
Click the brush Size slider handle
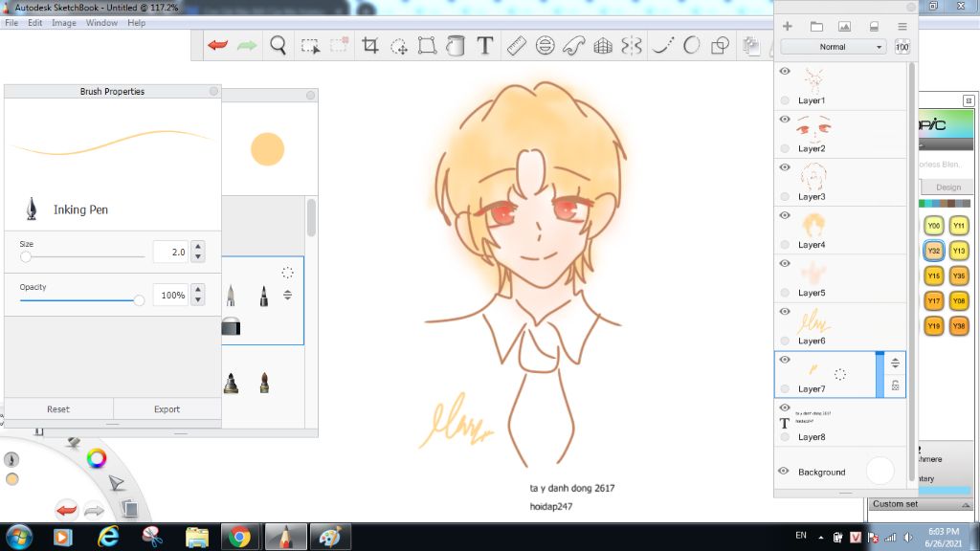pos(26,256)
